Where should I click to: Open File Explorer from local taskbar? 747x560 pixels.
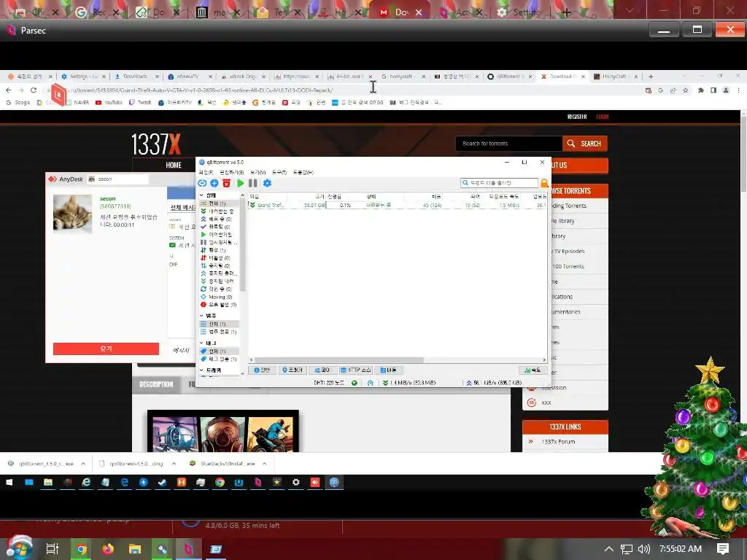point(135,550)
